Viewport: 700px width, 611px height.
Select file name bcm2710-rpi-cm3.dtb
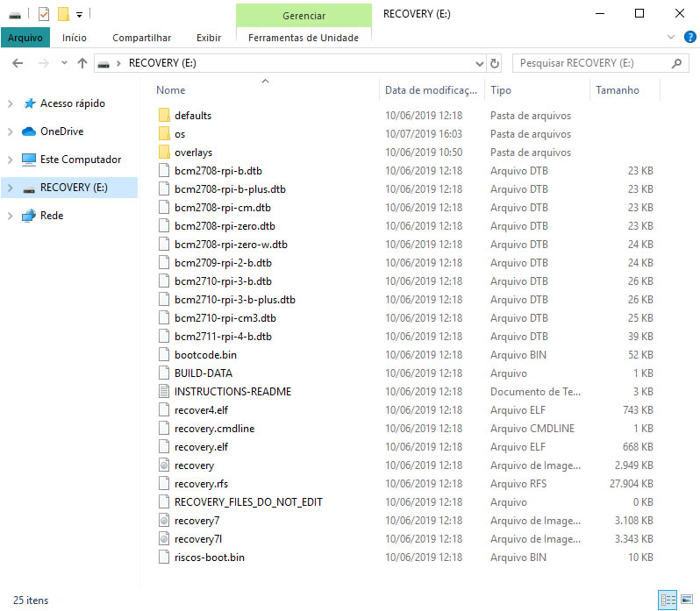point(225,317)
